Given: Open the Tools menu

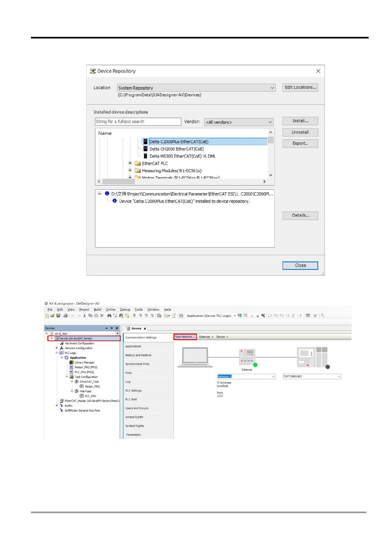Looking at the screenshot, I should [139, 310].
